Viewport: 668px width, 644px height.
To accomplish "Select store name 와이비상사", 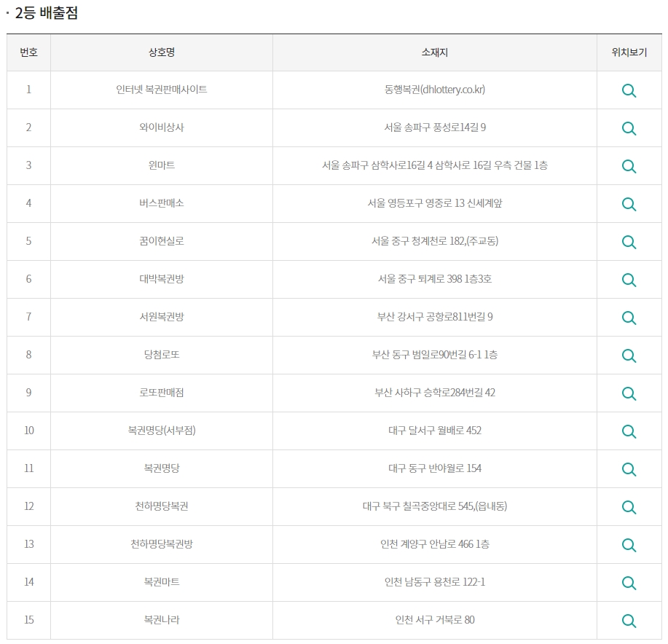I will pos(162,127).
